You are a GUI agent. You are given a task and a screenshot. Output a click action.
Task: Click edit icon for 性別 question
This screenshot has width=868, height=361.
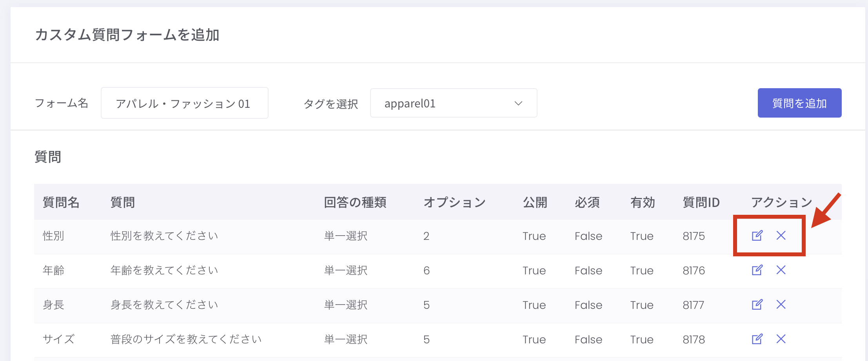(757, 236)
